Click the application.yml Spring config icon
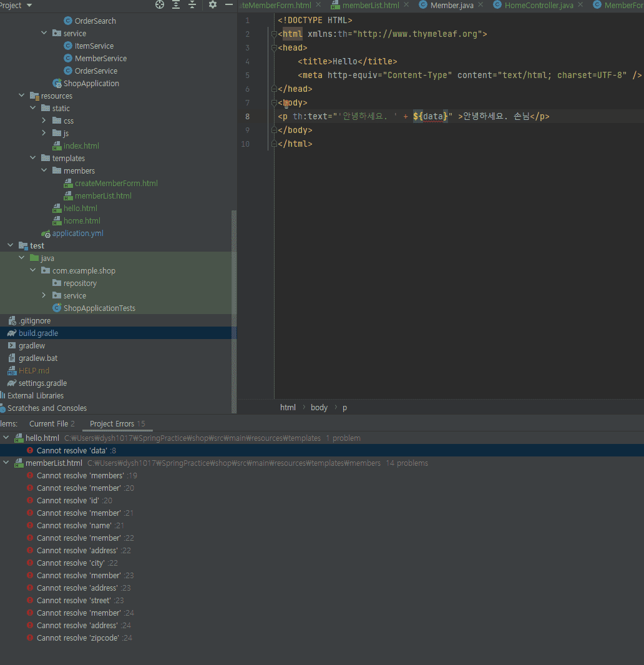Viewport: 644px width, 665px height. (46, 234)
